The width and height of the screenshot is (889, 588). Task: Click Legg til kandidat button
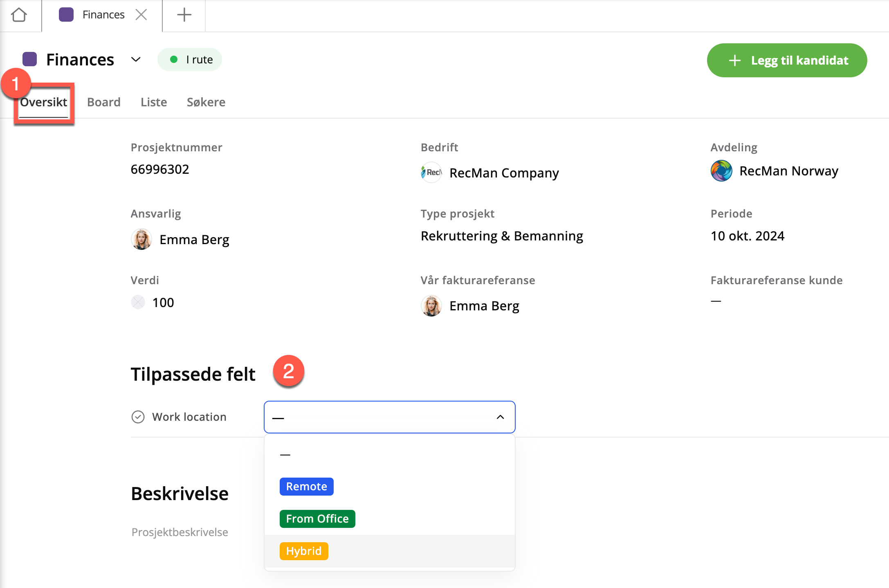pyautogui.click(x=787, y=61)
